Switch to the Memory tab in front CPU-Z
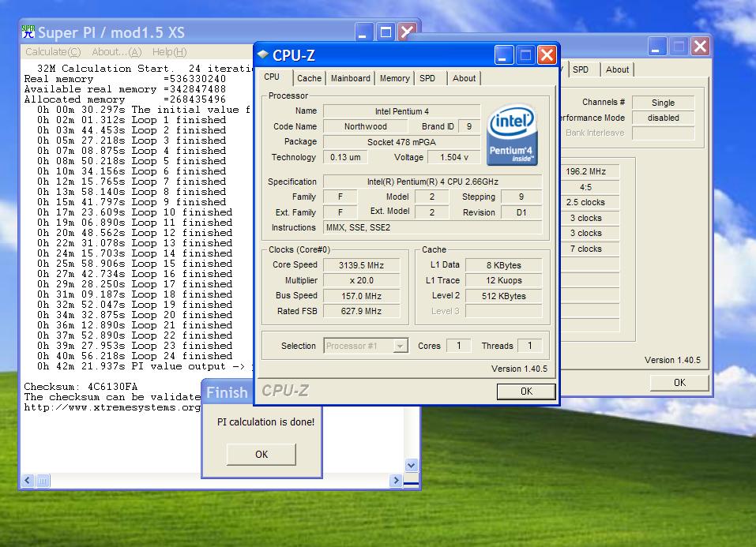The image size is (756, 547). pos(394,78)
